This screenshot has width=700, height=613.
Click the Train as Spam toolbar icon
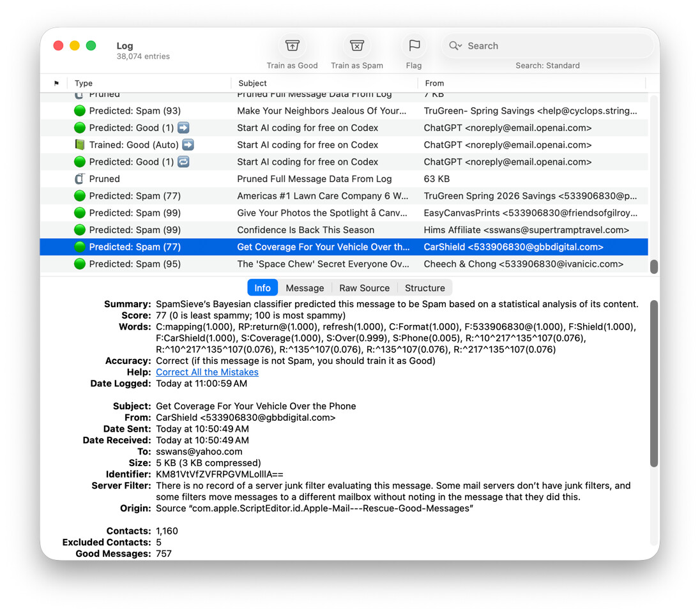tap(356, 46)
